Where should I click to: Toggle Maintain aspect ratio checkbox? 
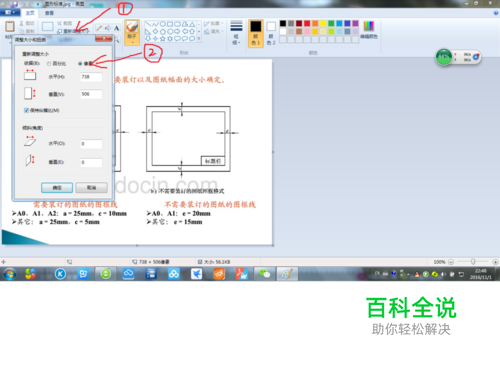pyautogui.click(x=26, y=110)
